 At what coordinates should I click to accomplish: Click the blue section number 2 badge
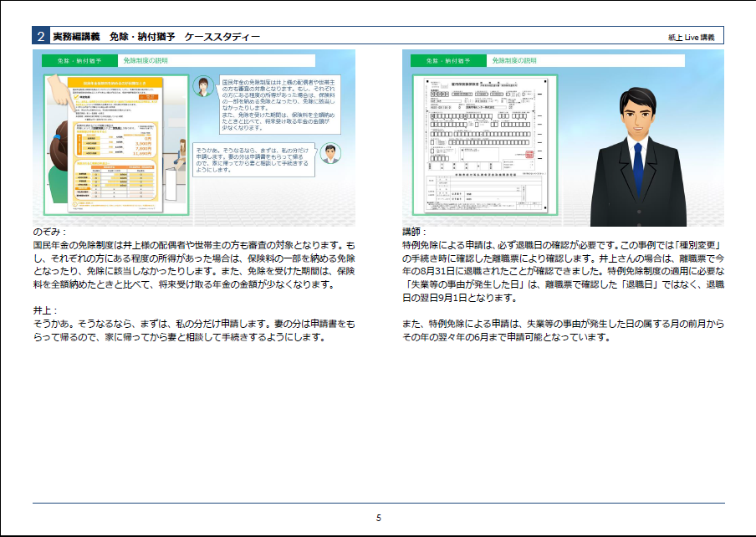click(41, 36)
